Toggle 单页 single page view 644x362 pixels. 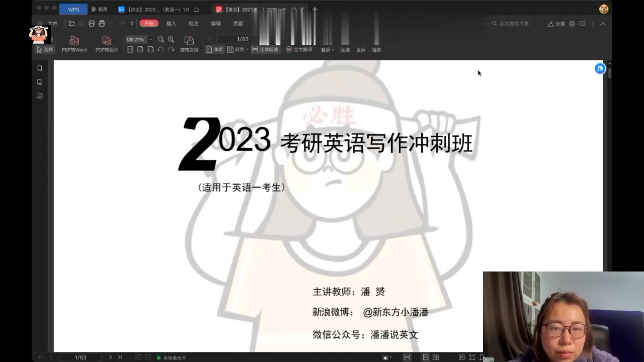215,50
